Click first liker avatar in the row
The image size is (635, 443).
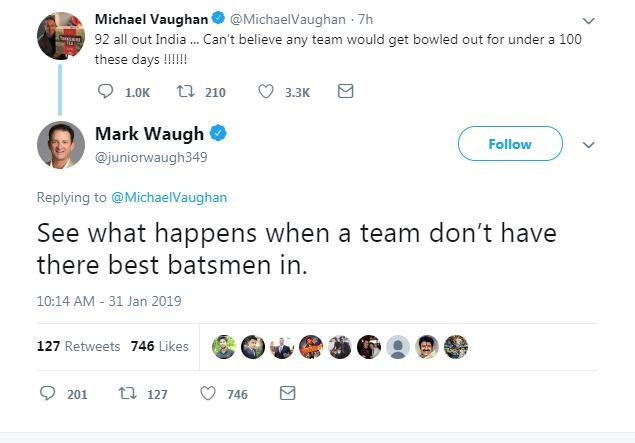pyautogui.click(x=225, y=346)
